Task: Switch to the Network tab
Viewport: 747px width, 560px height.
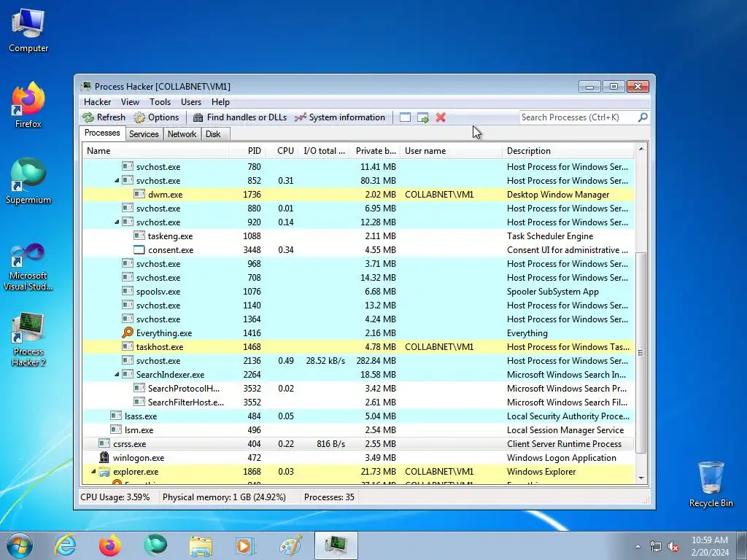Action: coord(182,134)
